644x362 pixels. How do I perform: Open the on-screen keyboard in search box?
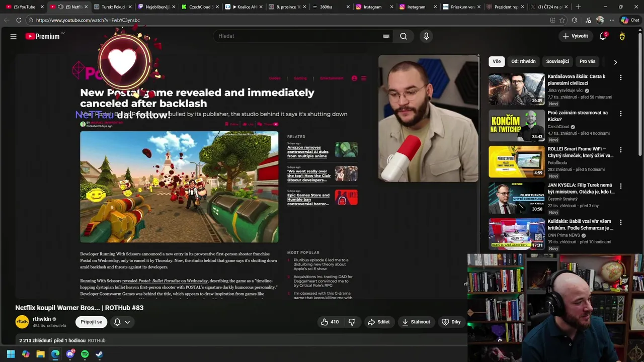[386, 36]
